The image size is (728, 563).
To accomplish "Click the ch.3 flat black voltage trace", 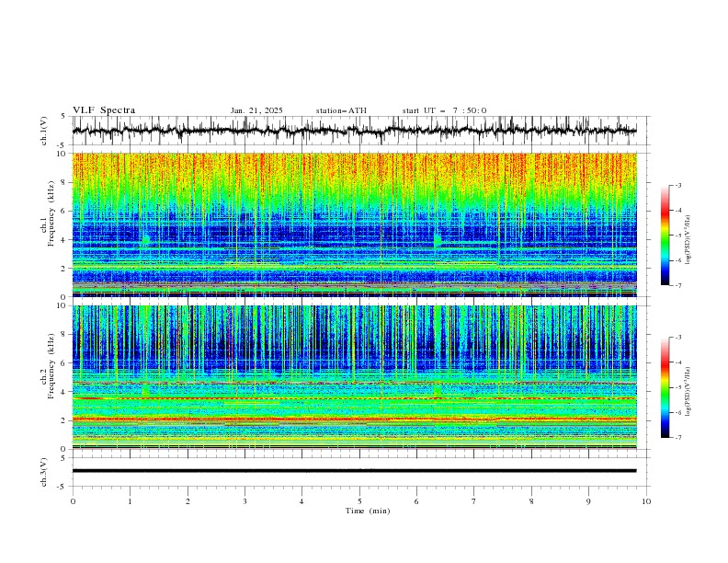I will coord(354,471).
